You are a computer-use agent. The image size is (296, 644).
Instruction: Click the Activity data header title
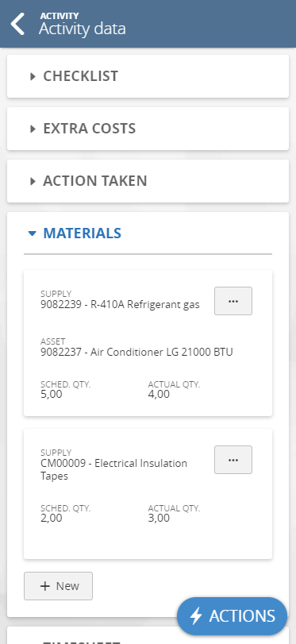[82, 29]
